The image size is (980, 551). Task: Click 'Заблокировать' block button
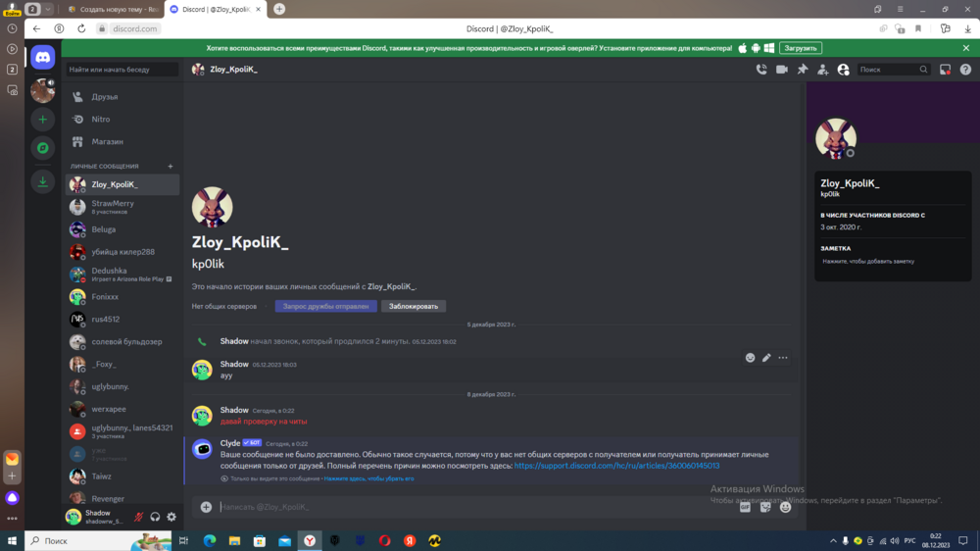coord(414,307)
